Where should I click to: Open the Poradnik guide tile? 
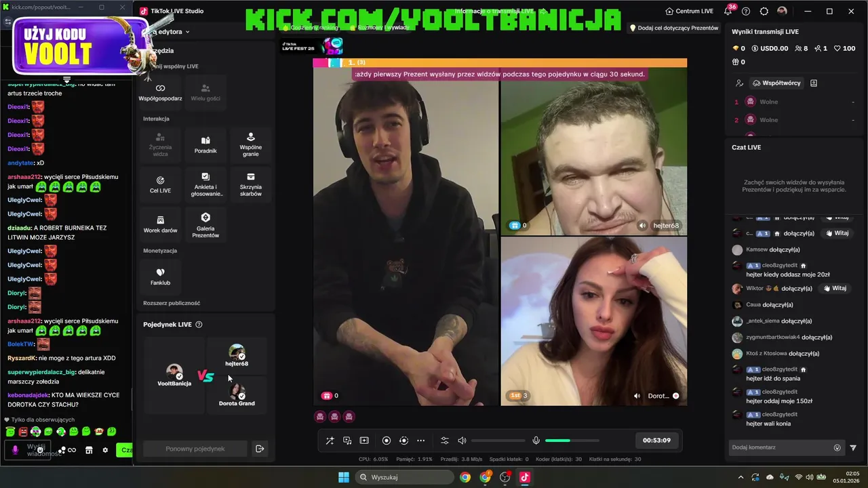tap(205, 144)
